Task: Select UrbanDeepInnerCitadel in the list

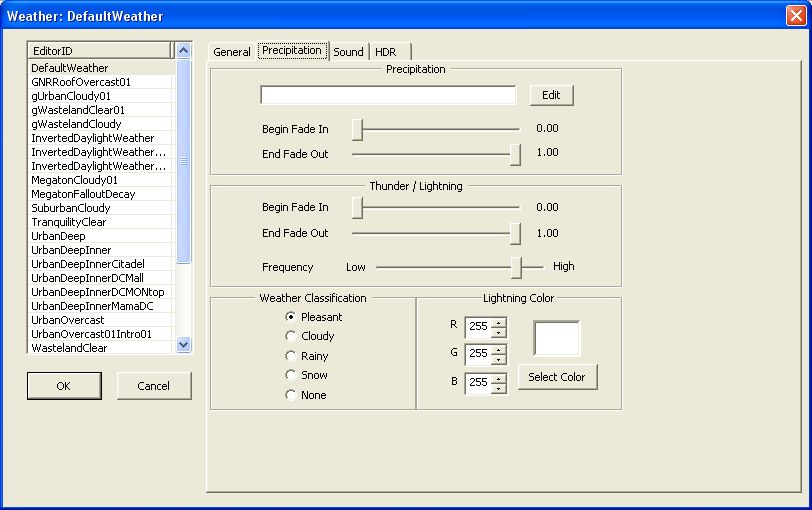Action: coord(100,264)
